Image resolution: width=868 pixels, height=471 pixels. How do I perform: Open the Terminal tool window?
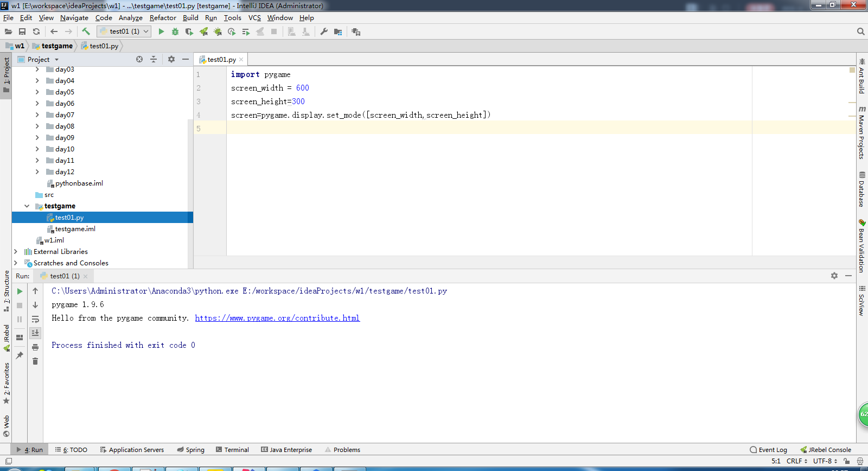[232, 450]
